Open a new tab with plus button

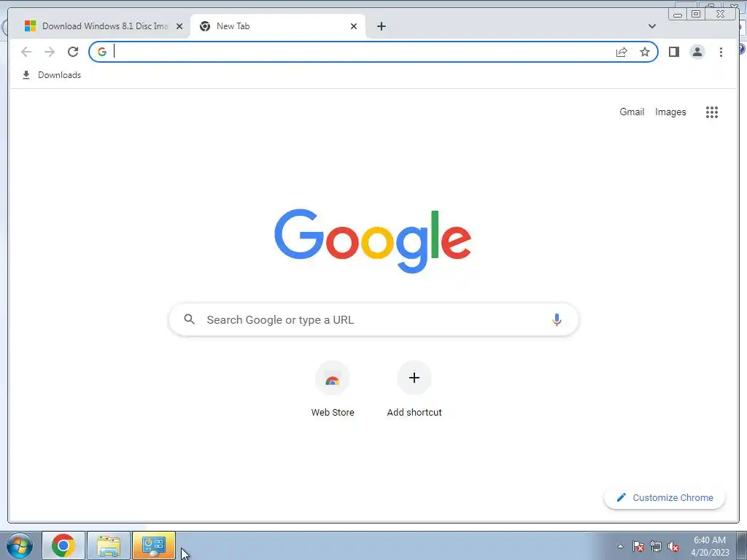click(381, 26)
